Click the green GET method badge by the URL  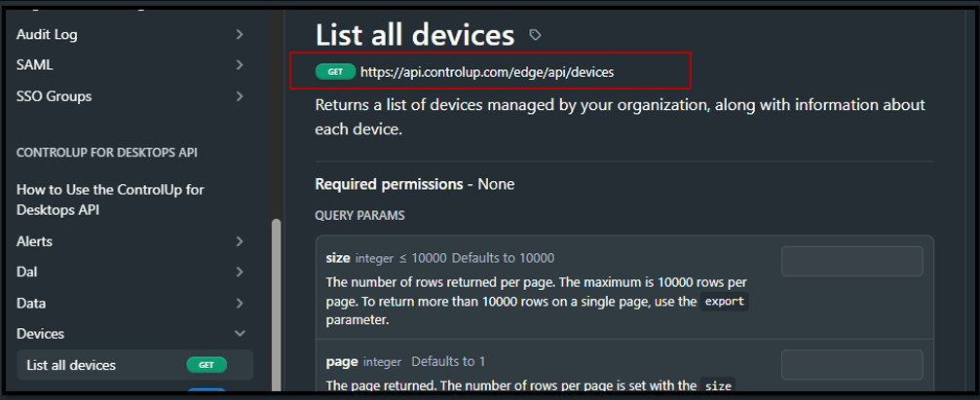(x=336, y=72)
